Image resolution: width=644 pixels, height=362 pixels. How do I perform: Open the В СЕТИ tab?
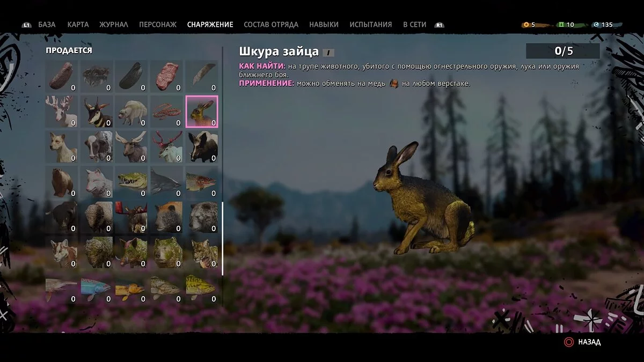point(414,25)
